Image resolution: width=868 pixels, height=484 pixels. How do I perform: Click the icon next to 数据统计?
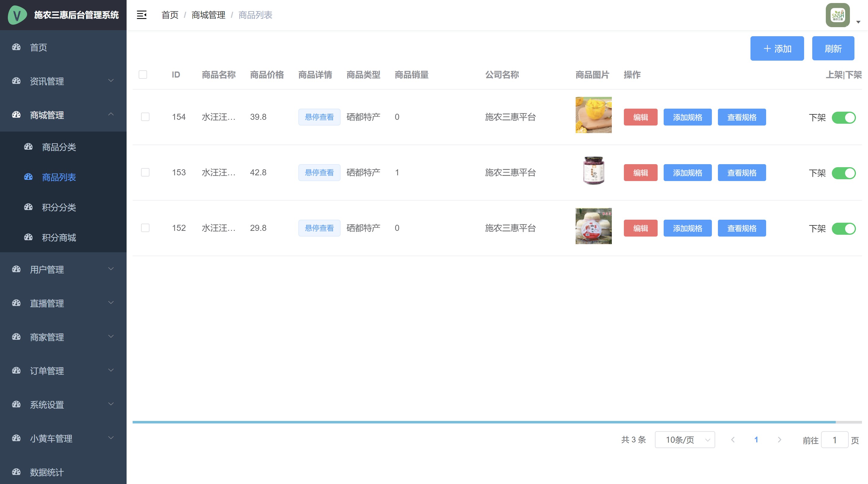tap(16, 472)
